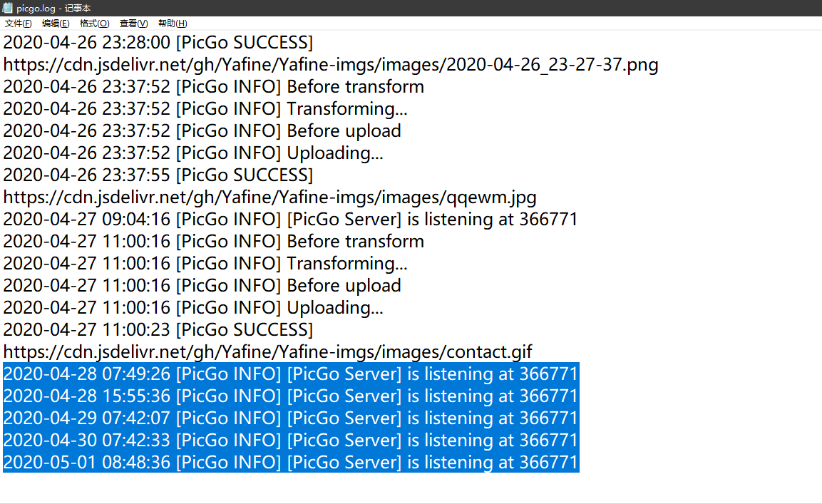Click the picgo.log window title text
Image resolution: width=822 pixels, height=504 pixels.
[53, 8]
